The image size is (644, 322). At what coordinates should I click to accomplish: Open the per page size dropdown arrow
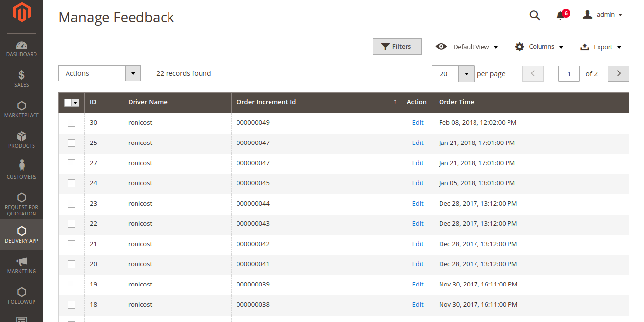[466, 74]
